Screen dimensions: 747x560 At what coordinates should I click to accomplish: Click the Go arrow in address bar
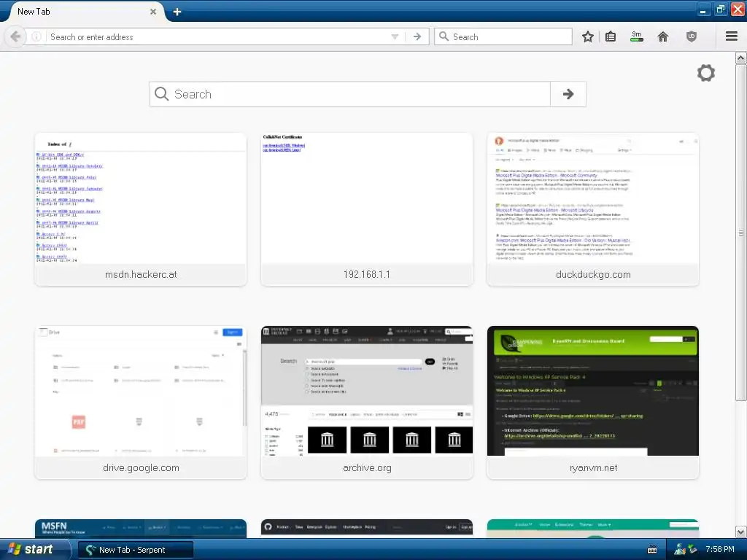[417, 36]
